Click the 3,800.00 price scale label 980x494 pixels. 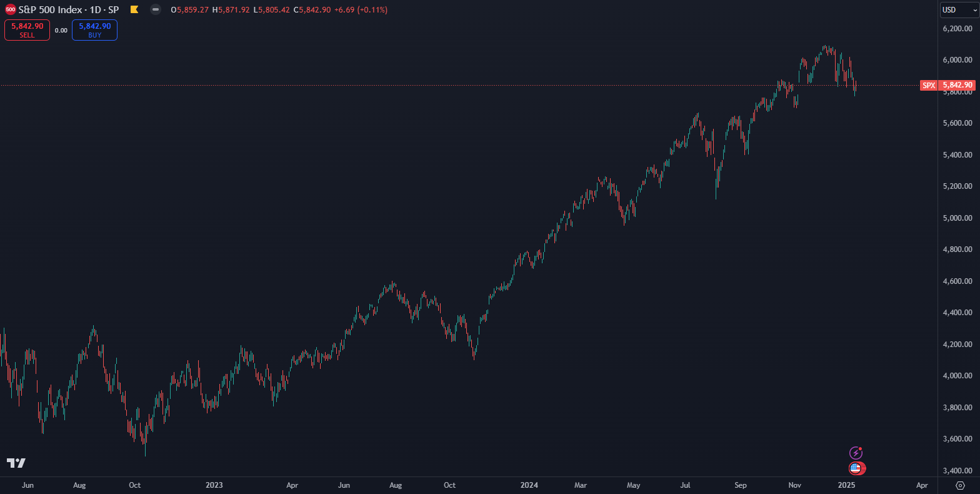click(x=957, y=408)
